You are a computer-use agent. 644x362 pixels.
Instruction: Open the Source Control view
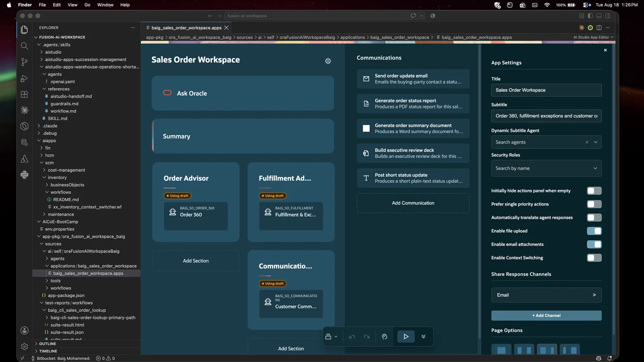point(25,62)
